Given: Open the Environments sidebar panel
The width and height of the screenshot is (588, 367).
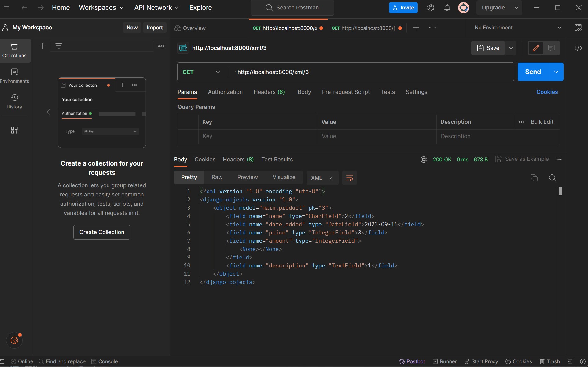Looking at the screenshot, I should click(14, 75).
